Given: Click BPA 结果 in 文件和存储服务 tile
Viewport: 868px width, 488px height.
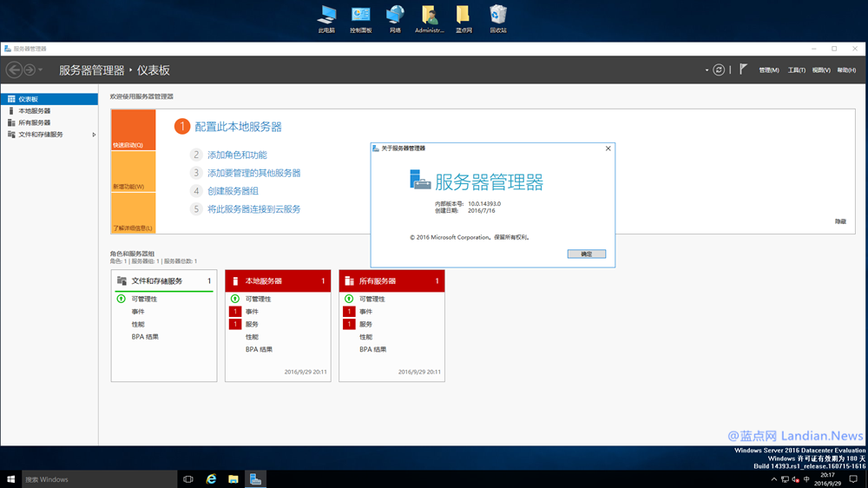Looking at the screenshot, I should click(145, 337).
